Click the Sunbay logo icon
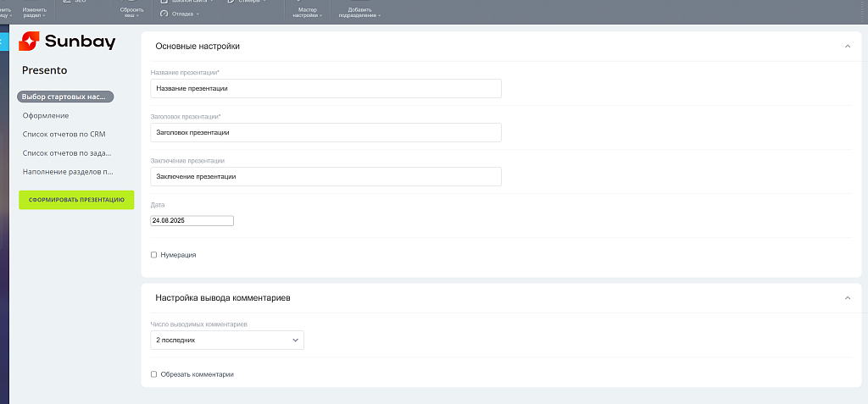868x404 pixels. (x=28, y=42)
